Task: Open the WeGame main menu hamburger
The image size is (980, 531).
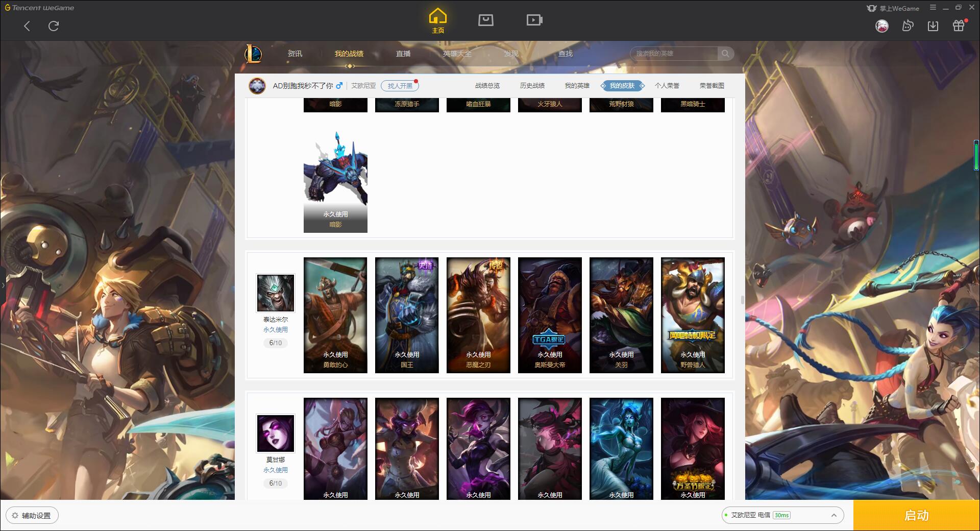Action: tap(933, 8)
